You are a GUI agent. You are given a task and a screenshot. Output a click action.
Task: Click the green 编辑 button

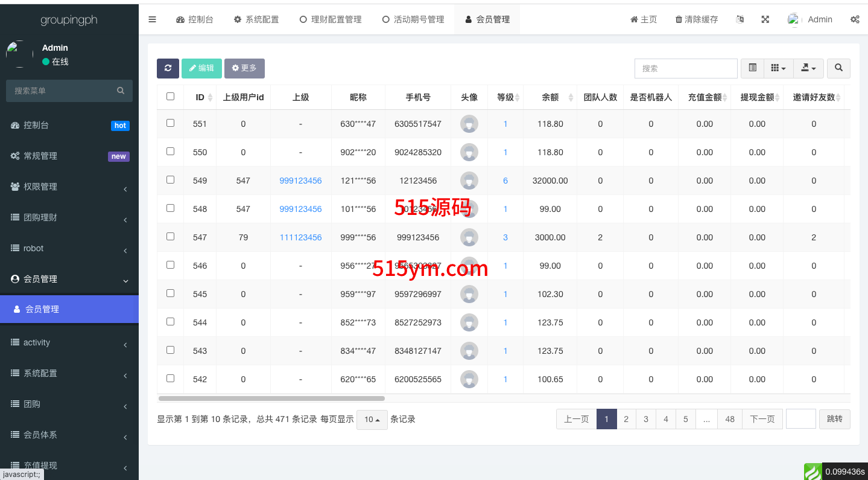(x=201, y=68)
